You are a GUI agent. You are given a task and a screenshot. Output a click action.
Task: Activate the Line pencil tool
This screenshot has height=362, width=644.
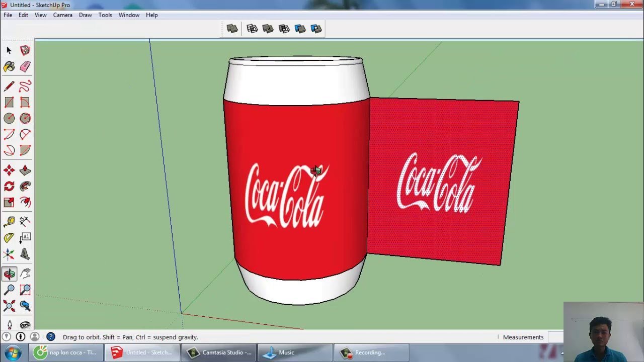point(9,86)
